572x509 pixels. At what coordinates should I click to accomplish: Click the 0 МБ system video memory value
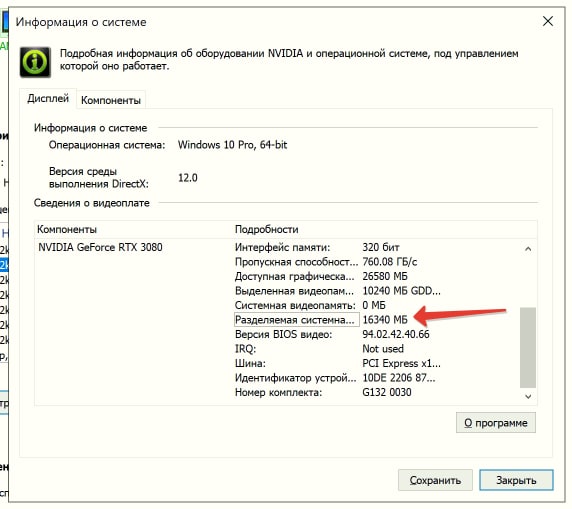374,305
